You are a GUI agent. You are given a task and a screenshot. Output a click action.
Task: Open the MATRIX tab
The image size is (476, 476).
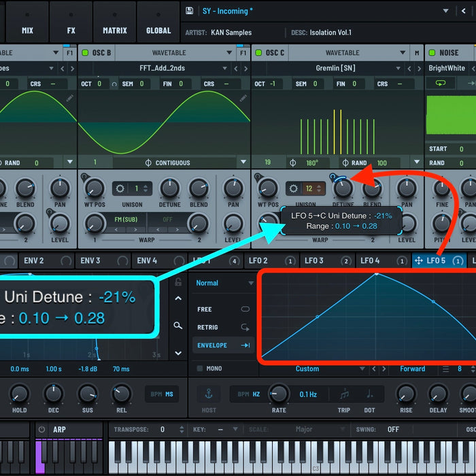coord(115,22)
